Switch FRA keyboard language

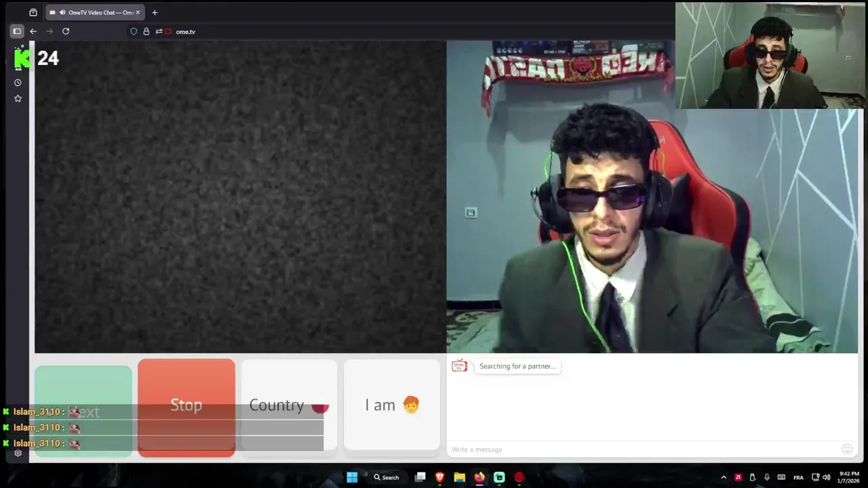[x=799, y=477]
